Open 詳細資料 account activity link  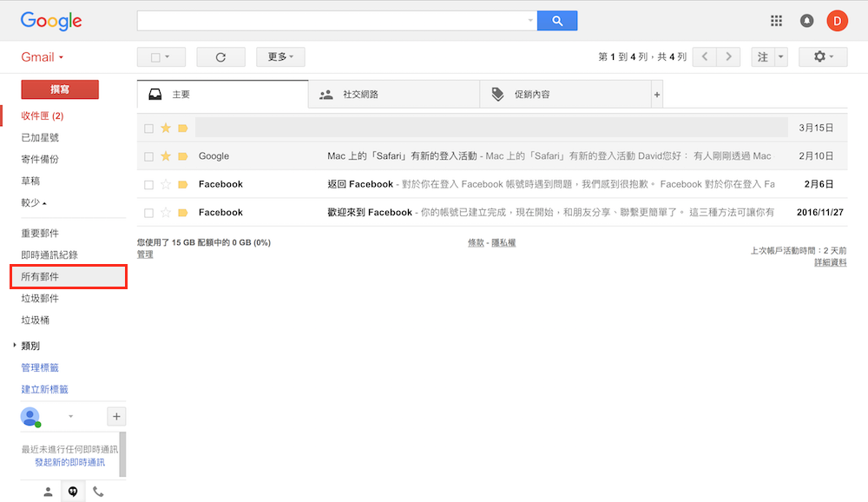coord(830,262)
